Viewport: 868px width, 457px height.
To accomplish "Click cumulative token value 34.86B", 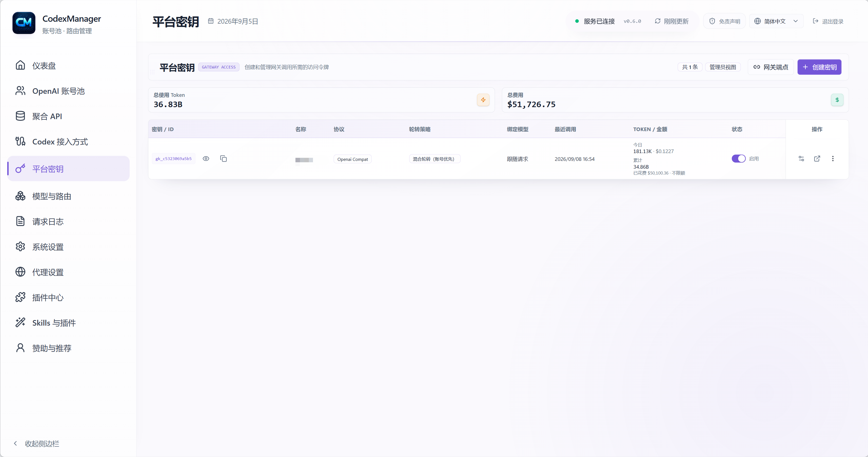I will point(641,167).
